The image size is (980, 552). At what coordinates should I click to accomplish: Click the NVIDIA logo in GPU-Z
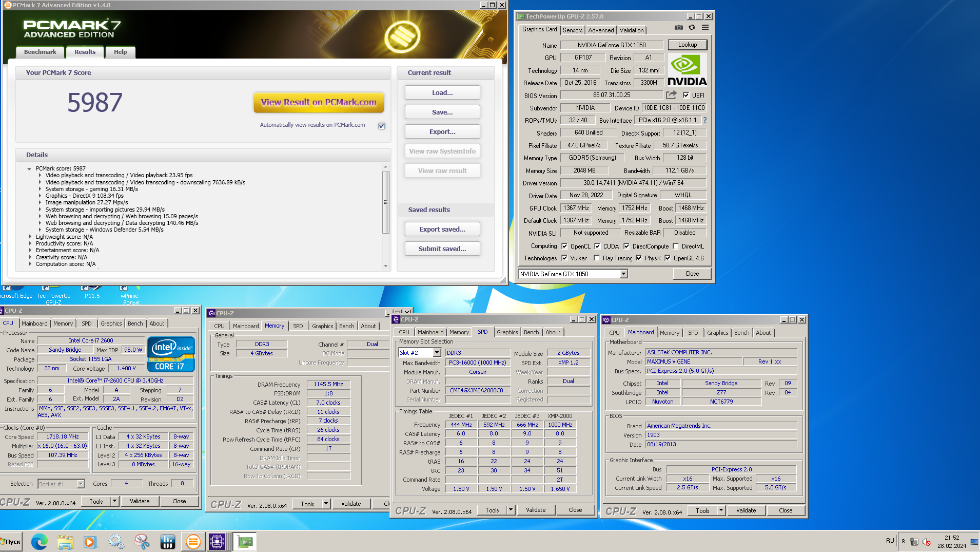tap(687, 70)
